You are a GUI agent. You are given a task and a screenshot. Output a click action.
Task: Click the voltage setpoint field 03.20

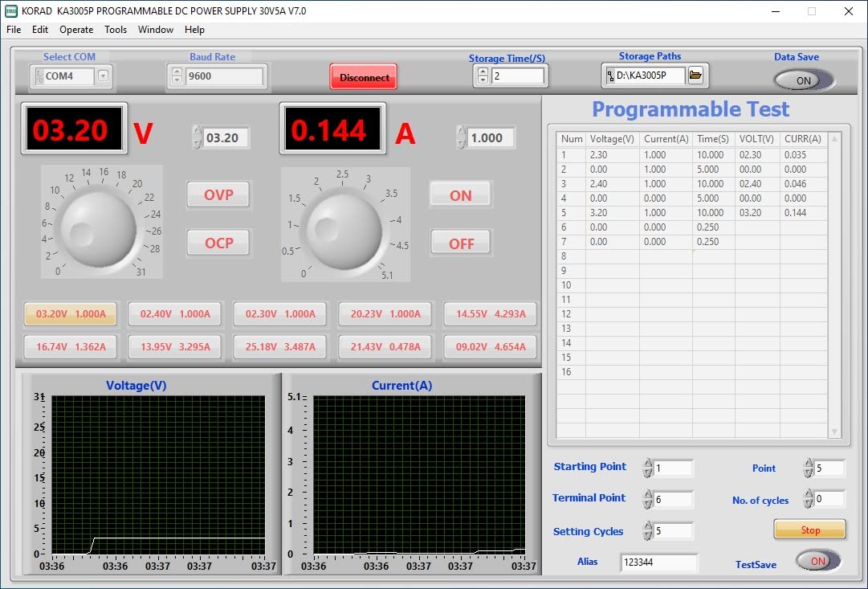(x=226, y=137)
